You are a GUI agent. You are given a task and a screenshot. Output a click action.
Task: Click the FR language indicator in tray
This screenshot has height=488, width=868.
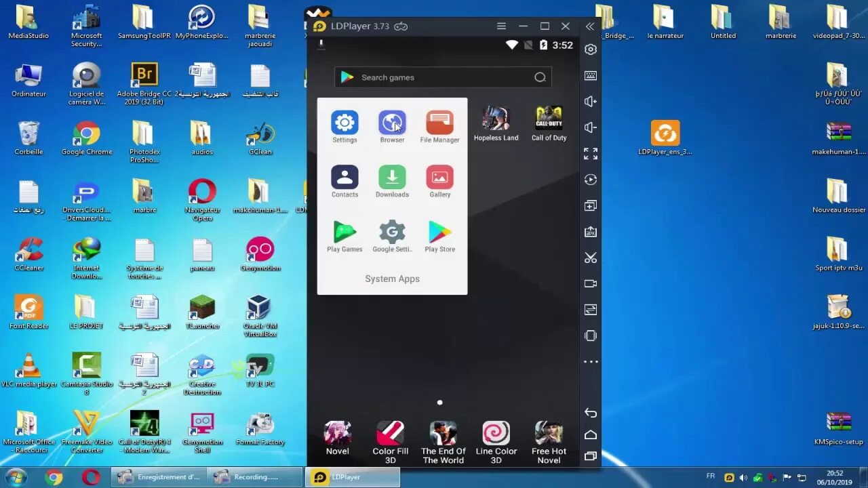(x=711, y=476)
